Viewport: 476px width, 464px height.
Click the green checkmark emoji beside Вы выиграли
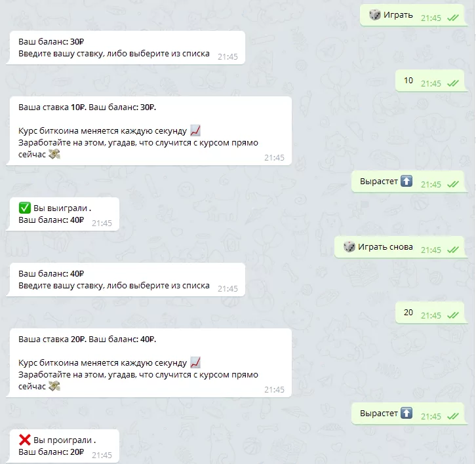25,208
